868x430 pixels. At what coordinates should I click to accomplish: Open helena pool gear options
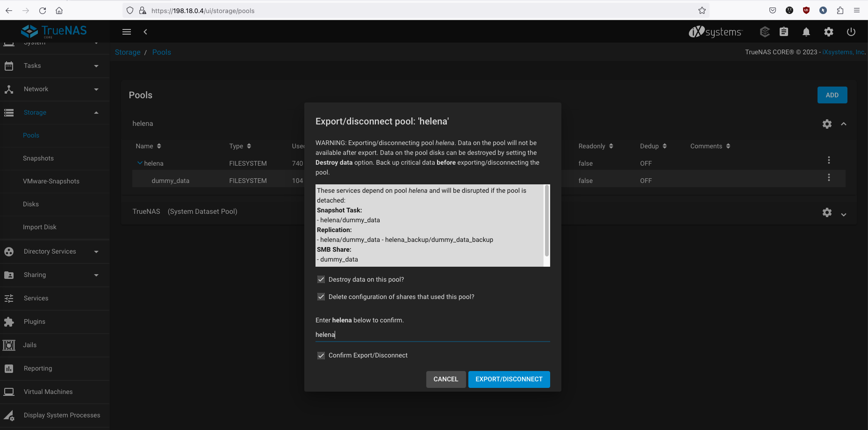[827, 124]
